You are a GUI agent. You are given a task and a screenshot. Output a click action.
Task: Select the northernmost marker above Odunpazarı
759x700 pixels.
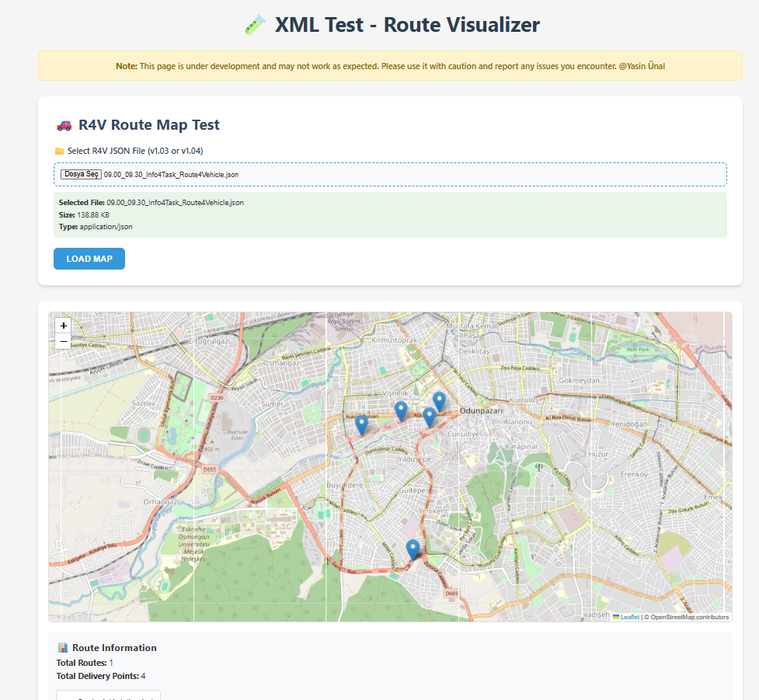(x=439, y=402)
